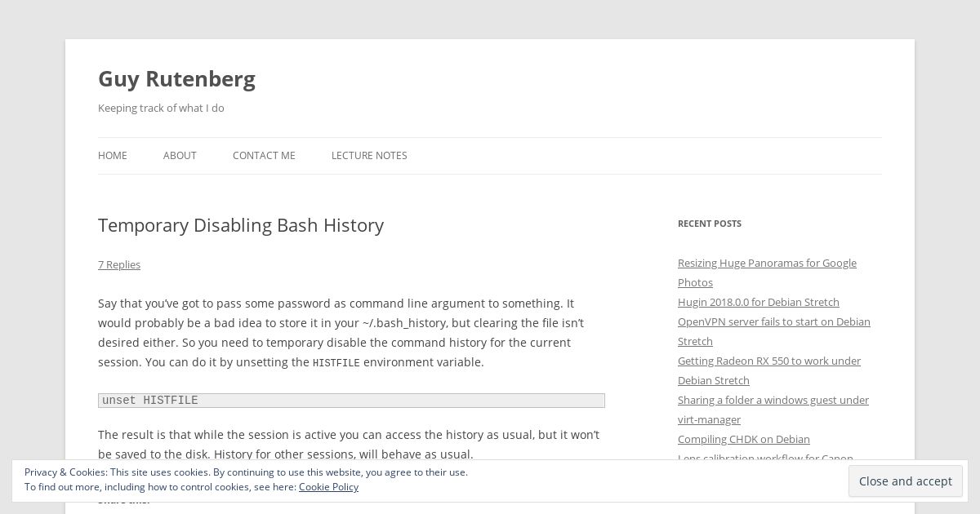Open Sharing a folder a windows guest post

click(773, 410)
